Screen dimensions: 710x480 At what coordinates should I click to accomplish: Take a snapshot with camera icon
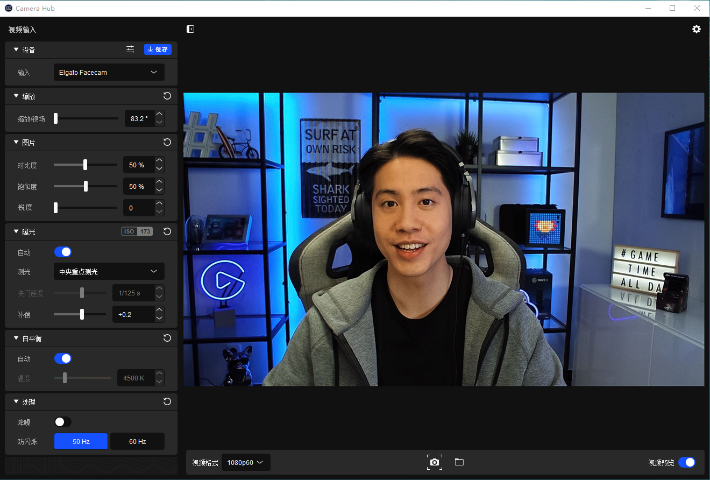coord(434,462)
